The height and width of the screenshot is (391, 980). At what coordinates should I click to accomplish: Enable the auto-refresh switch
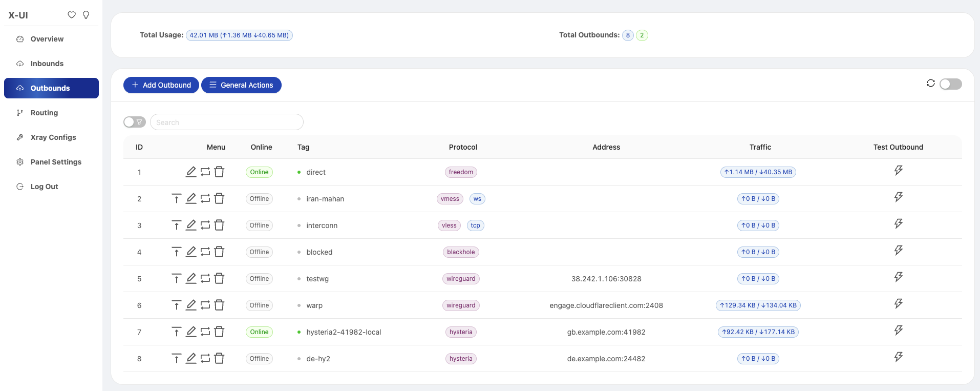coord(951,84)
